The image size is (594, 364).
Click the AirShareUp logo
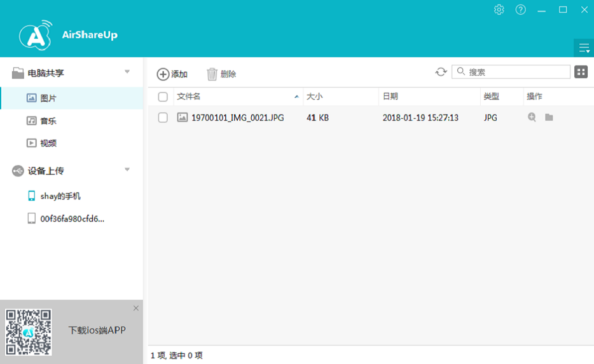[x=36, y=35]
